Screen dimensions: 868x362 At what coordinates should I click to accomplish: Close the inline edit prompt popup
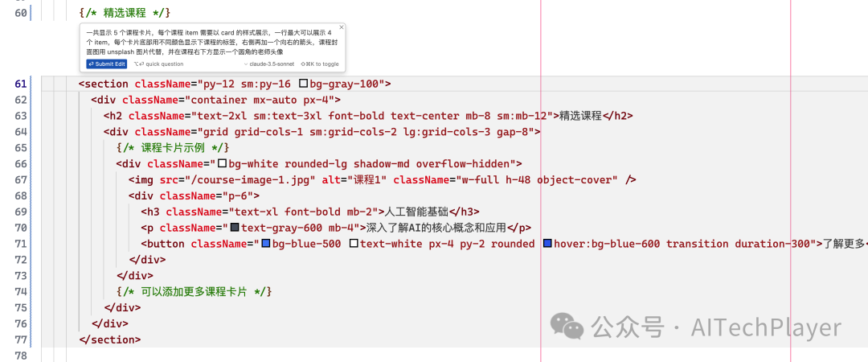click(342, 27)
